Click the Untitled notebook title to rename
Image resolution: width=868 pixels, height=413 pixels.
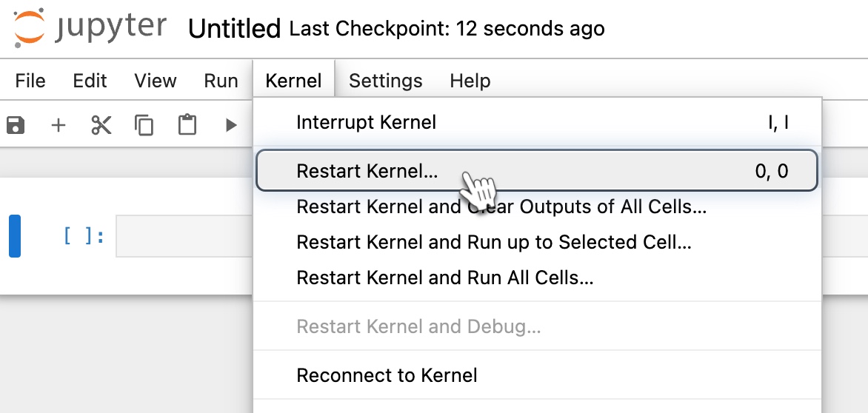234,28
